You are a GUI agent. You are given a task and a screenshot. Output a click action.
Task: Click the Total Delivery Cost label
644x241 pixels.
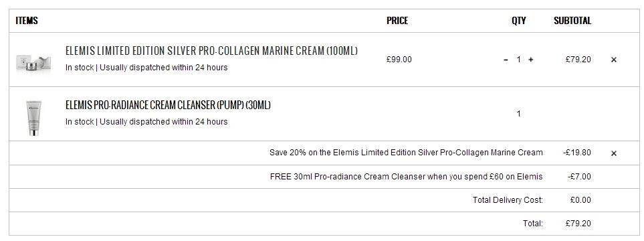[508, 200]
